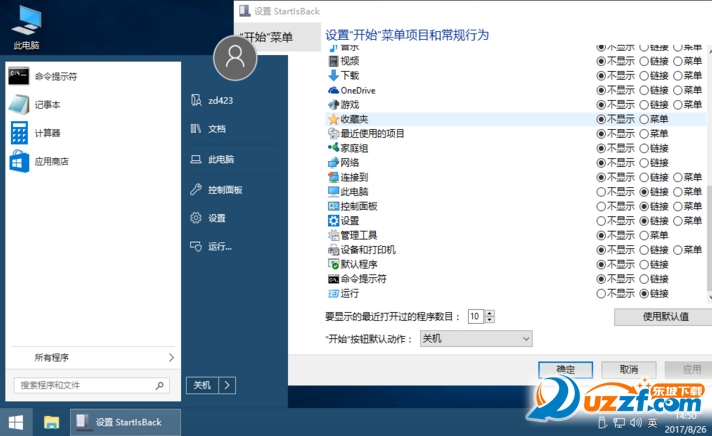This screenshot has width=712, height=436.
Task: Click the 默认程序 default programs icon
Action: click(x=333, y=264)
